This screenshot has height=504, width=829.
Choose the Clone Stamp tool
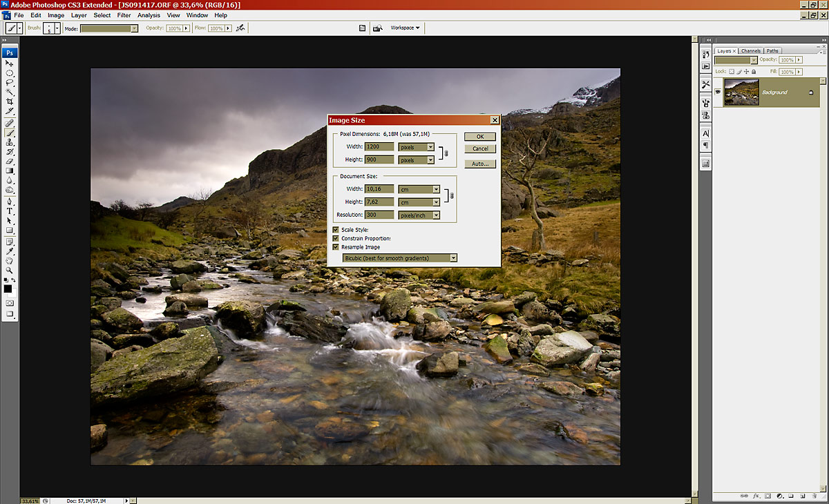pos(10,142)
